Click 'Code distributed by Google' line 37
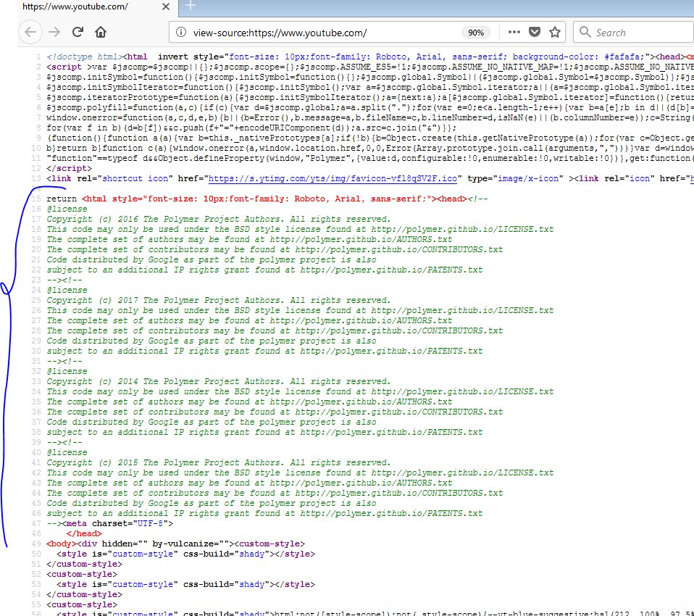The width and height of the screenshot is (694, 616). [212, 422]
